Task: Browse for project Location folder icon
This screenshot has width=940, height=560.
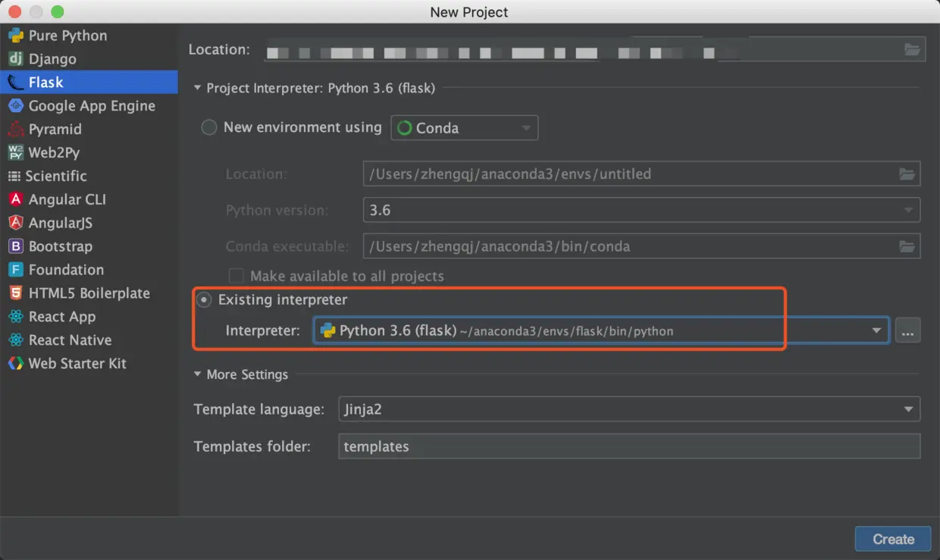Action: (x=913, y=50)
